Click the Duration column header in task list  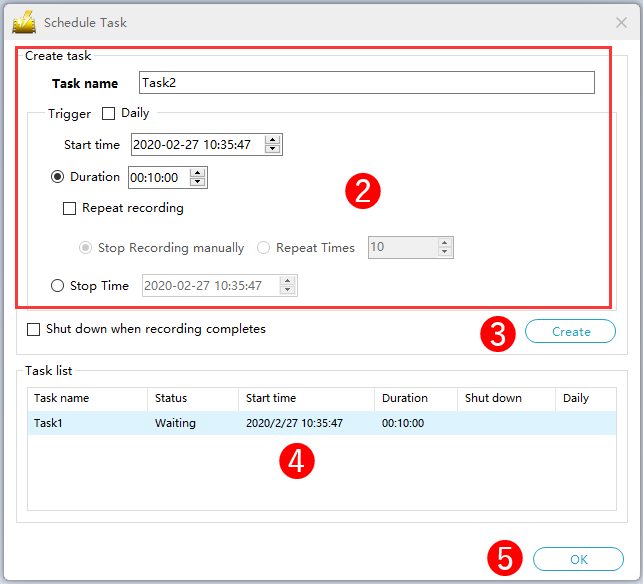click(x=416, y=398)
